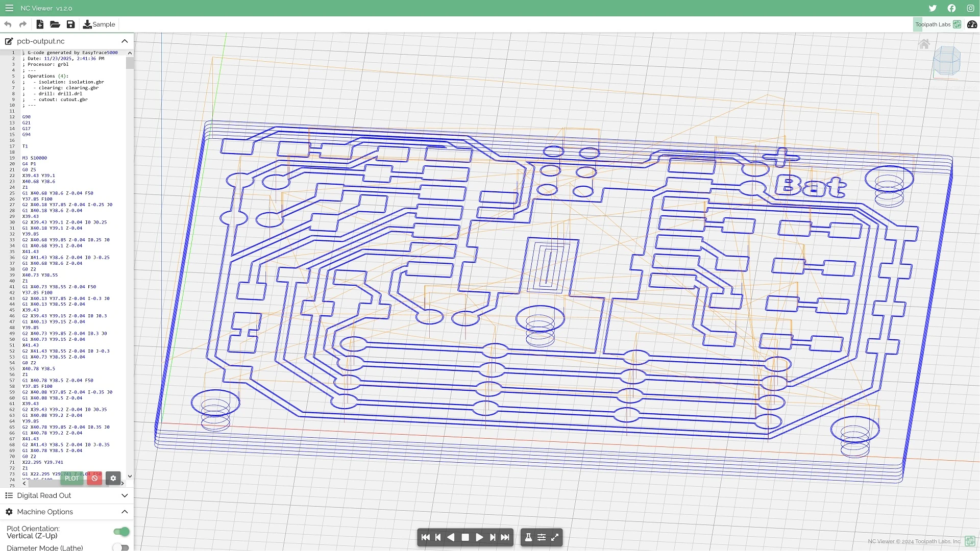Open an existing NC file
Screen dimensions: 980x551
(x=55, y=24)
